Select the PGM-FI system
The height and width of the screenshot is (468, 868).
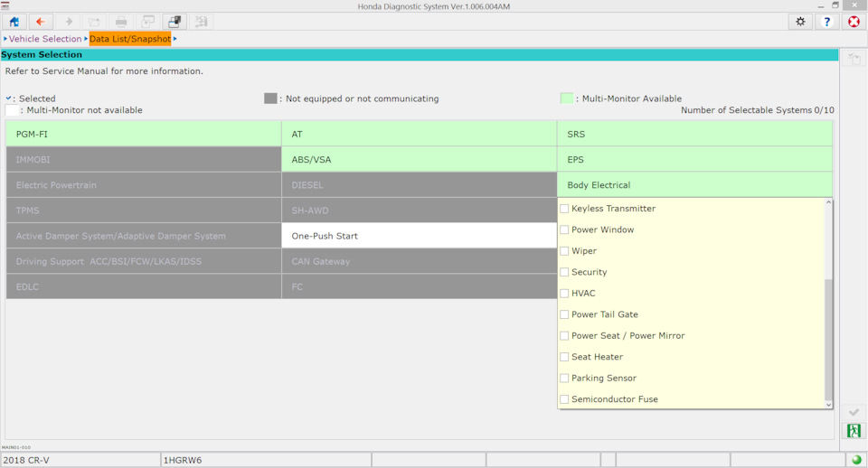pos(144,134)
